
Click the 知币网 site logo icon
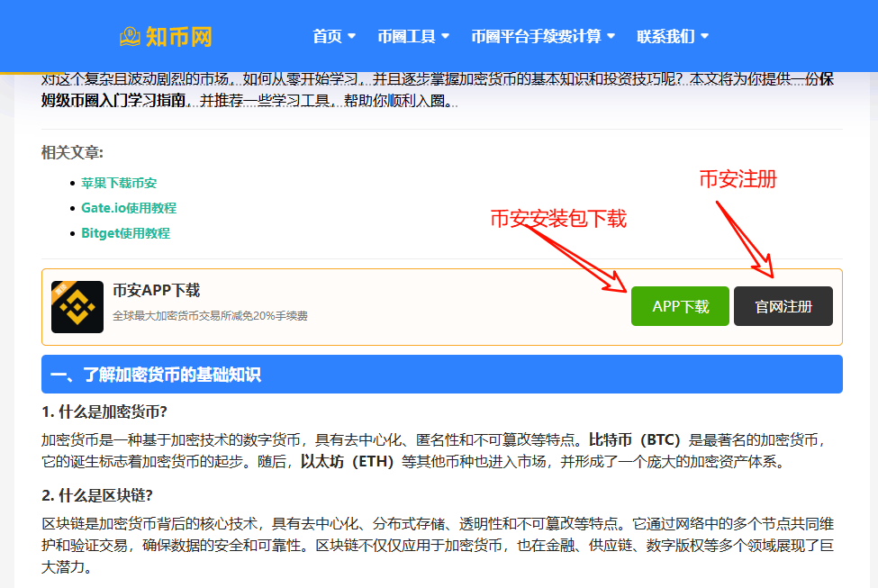tap(129, 35)
